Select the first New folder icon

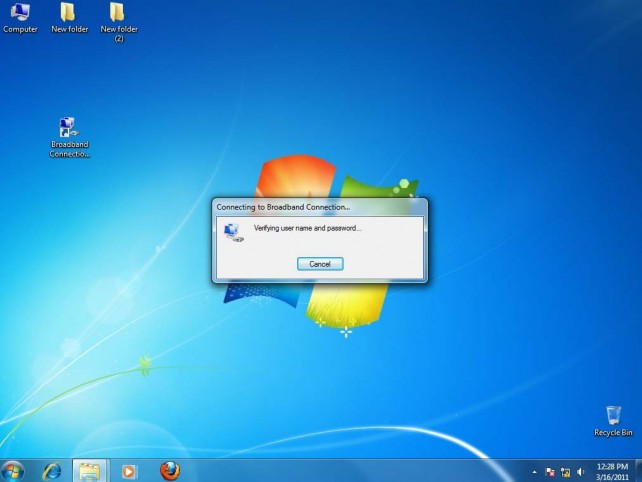[x=69, y=18]
